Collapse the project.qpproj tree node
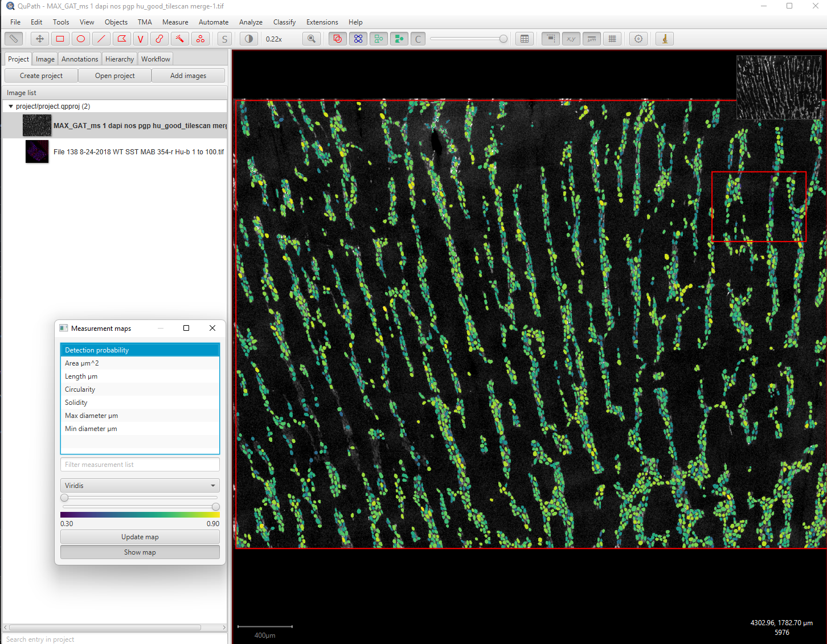This screenshot has width=827, height=644. 11,106
